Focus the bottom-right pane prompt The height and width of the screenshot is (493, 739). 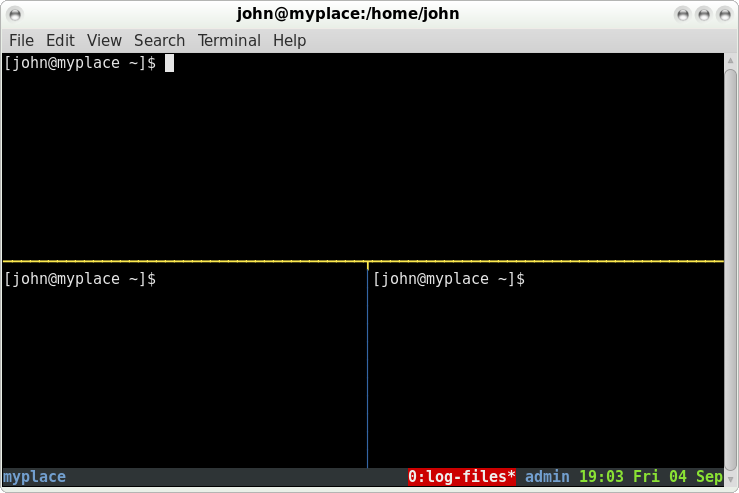[x=449, y=279]
